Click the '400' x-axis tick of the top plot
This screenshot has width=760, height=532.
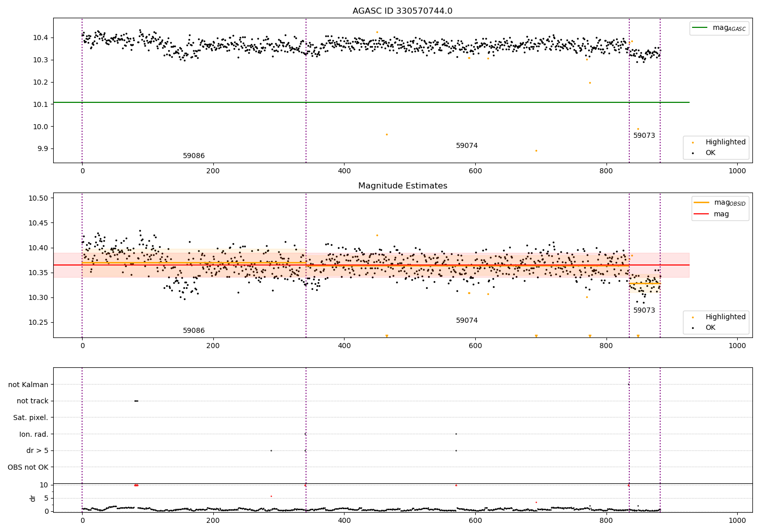point(344,171)
